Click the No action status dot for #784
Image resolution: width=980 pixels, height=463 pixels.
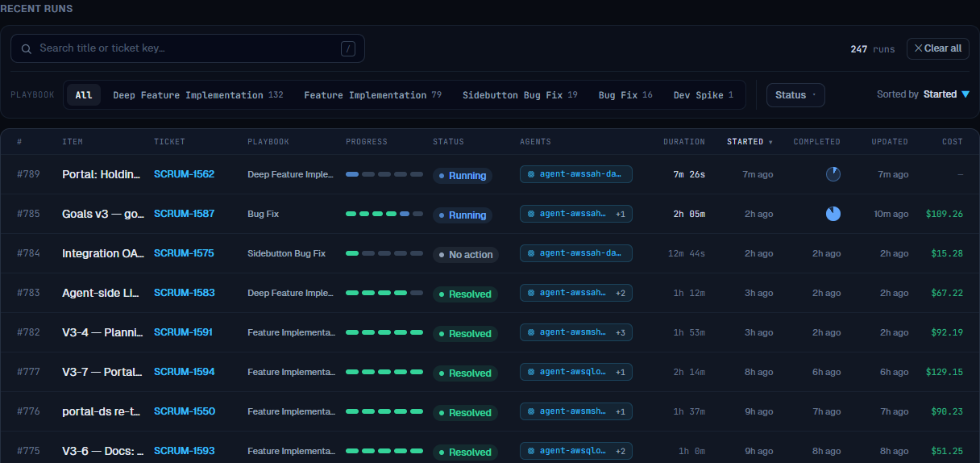tap(442, 255)
